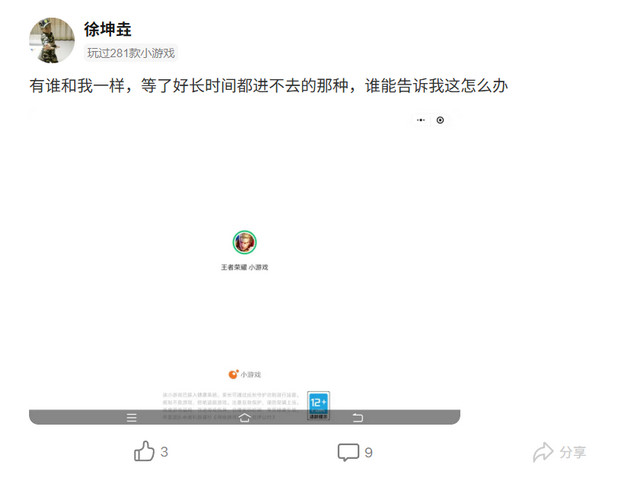Tap the circular close target icon
640x478 pixels.
[x=440, y=120]
